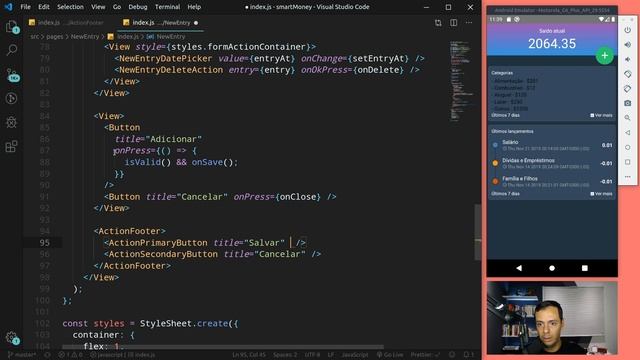The image size is (640, 360).
Task: Click the webcam video thumbnail
Action: [x=552, y=318]
